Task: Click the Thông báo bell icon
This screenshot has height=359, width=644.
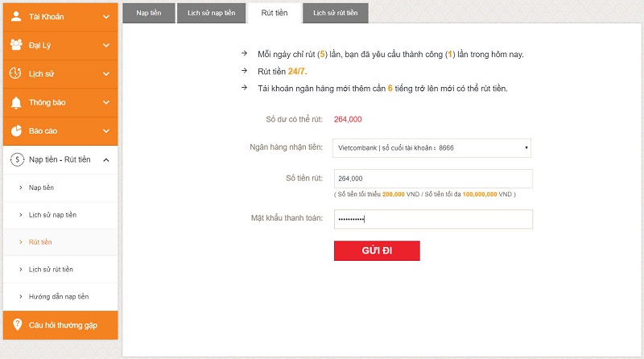Action: [16, 102]
